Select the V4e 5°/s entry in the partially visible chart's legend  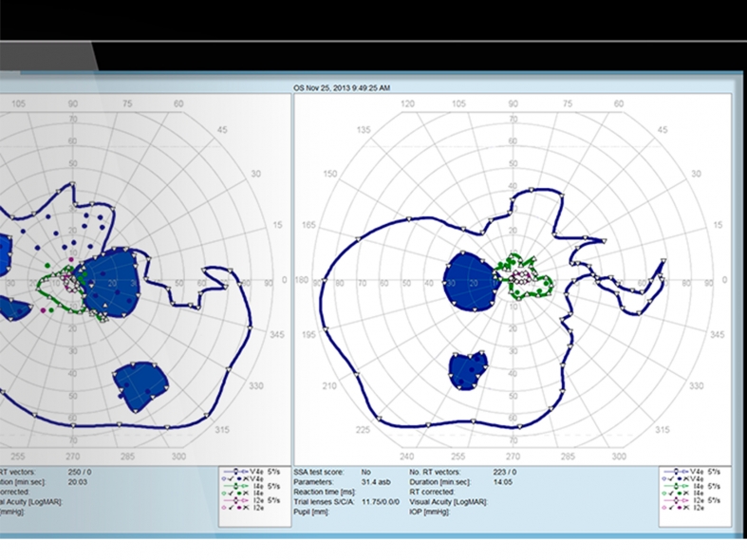252,472
